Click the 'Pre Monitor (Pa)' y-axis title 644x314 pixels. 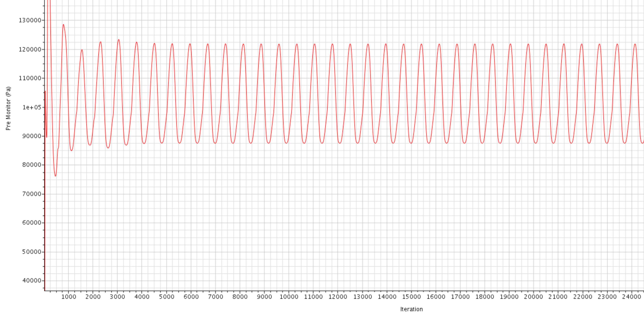(8, 108)
